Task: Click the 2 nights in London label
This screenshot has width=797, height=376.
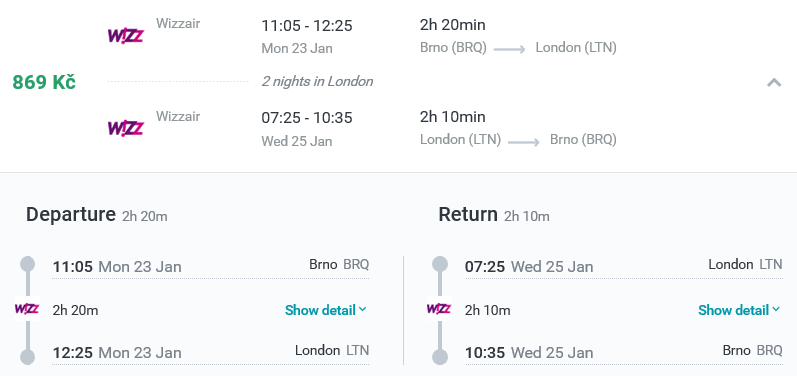Action: click(x=317, y=81)
